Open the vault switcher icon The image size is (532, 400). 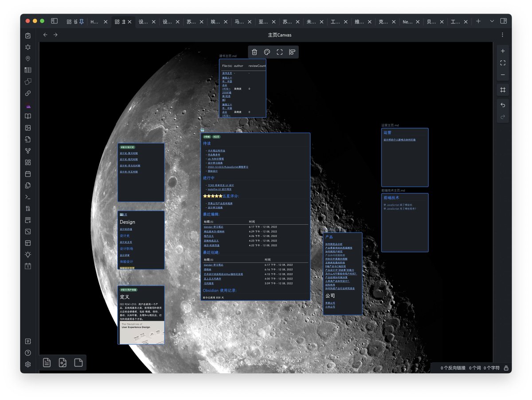(x=28, y=341)
